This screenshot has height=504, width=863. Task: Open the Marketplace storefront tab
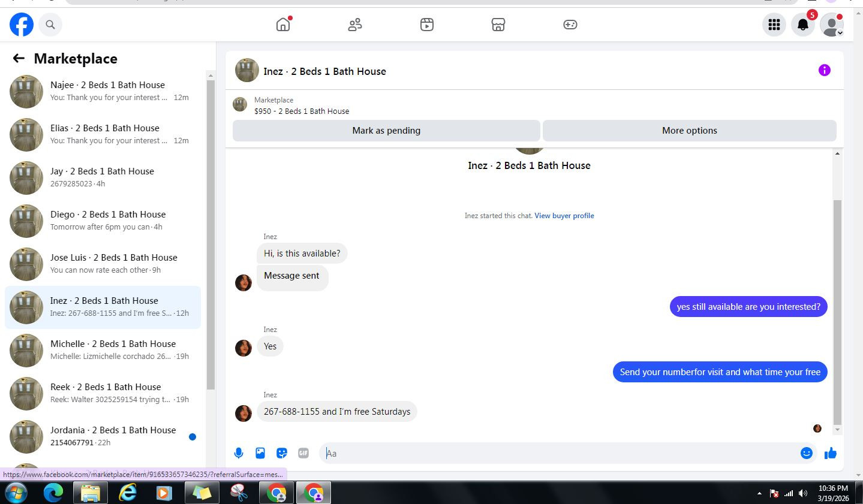tap(498, 25)
